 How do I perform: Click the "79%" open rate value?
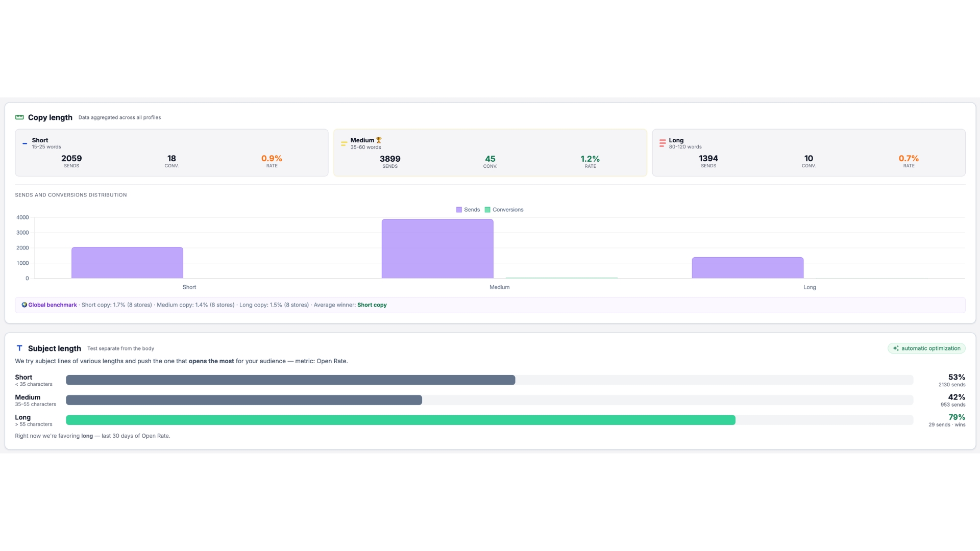(x=957, y=417)
